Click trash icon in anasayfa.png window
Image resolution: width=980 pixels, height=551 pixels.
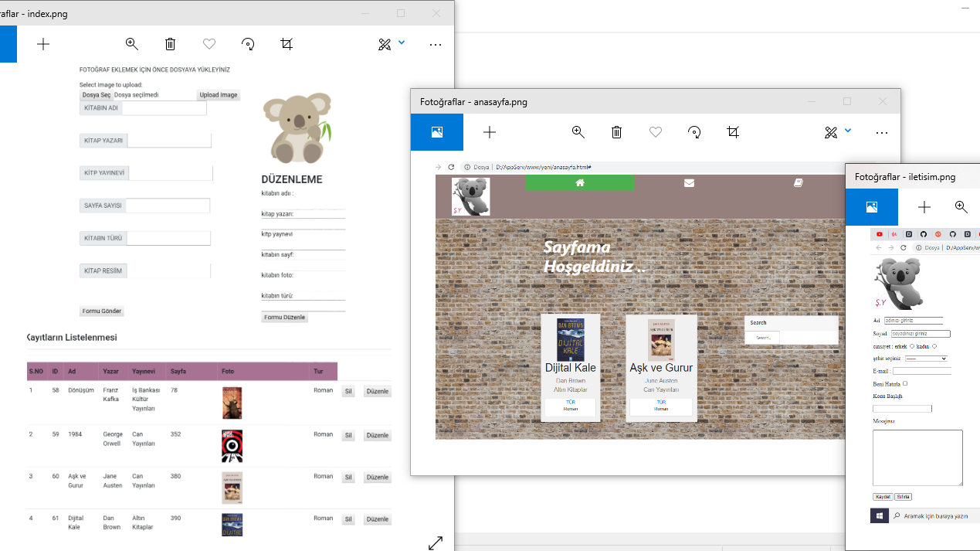617,132
